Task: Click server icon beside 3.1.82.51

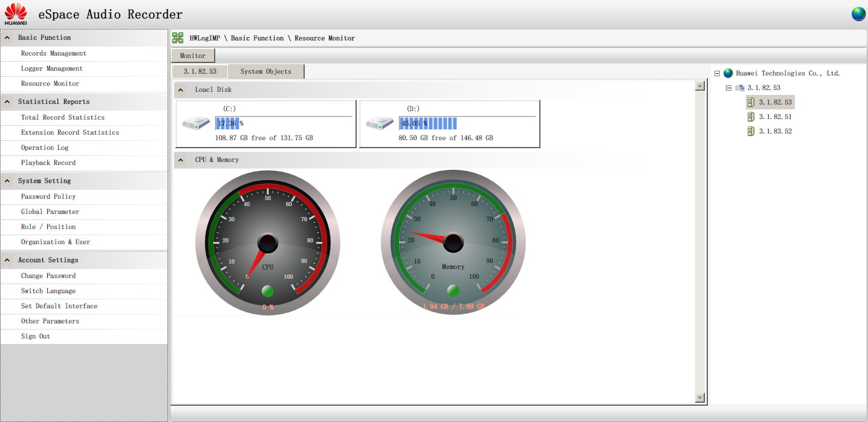Action: (x=751, y=117)
